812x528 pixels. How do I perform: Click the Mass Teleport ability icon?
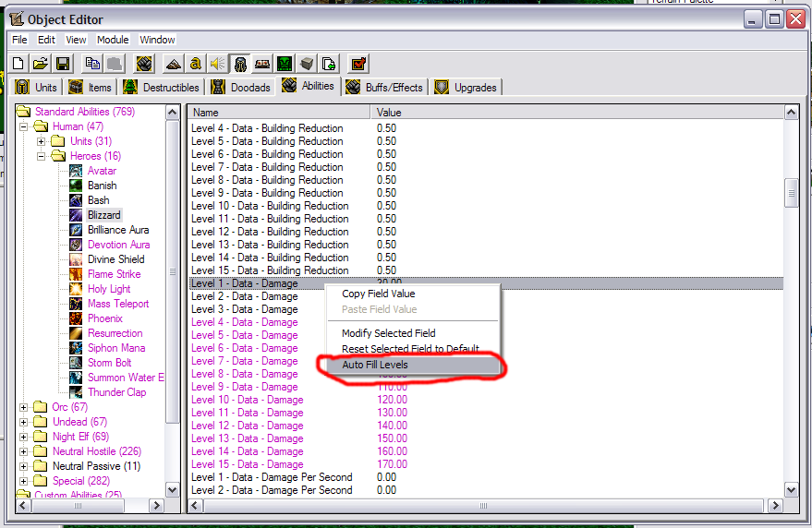[x=76, y=304]
